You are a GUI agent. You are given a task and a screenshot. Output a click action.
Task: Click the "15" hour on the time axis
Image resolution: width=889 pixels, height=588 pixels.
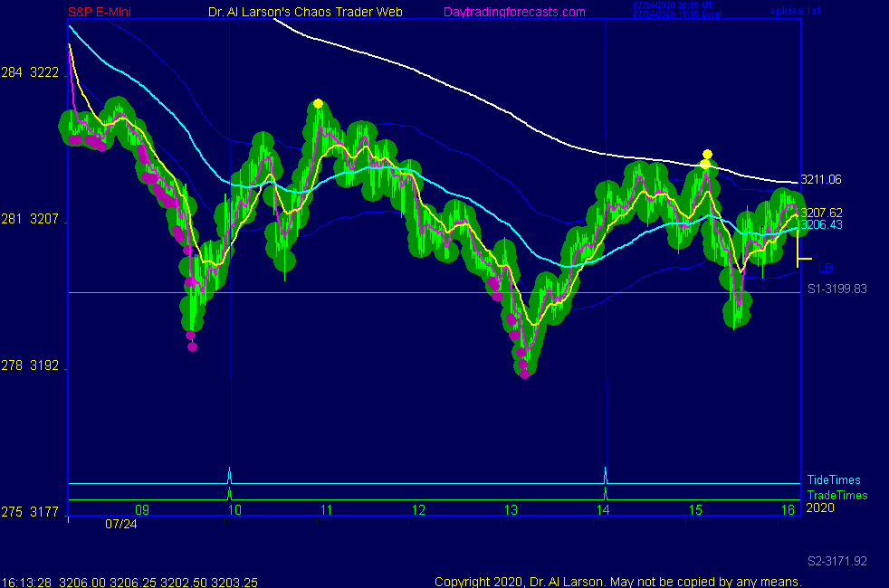tap(695, 510)
